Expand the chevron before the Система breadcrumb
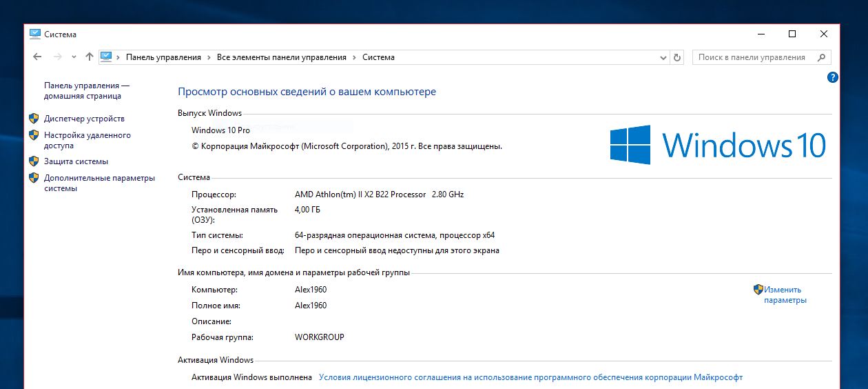This screenshot has width=868, height=389. [x=354, y=58]
